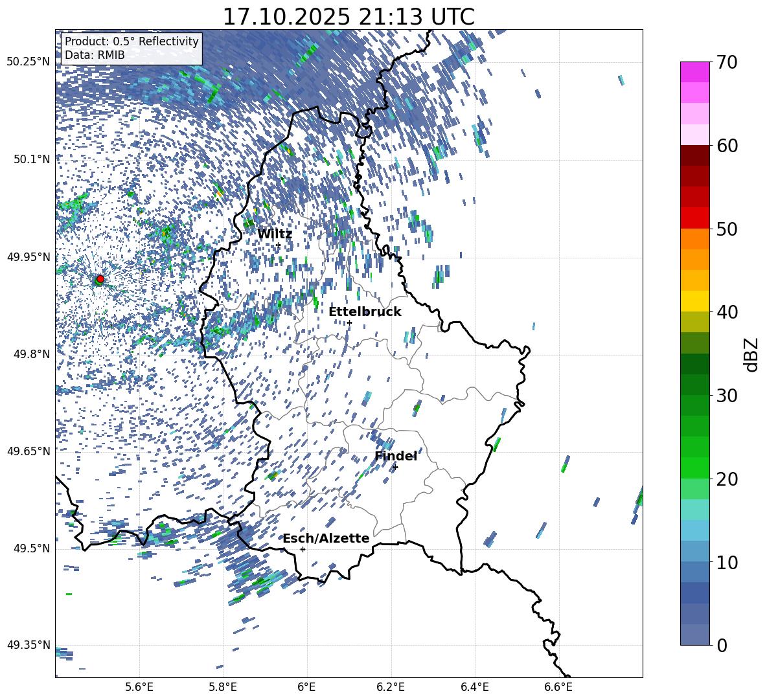
Task: Click the Findel location cross marker
Action: (395, 467)
